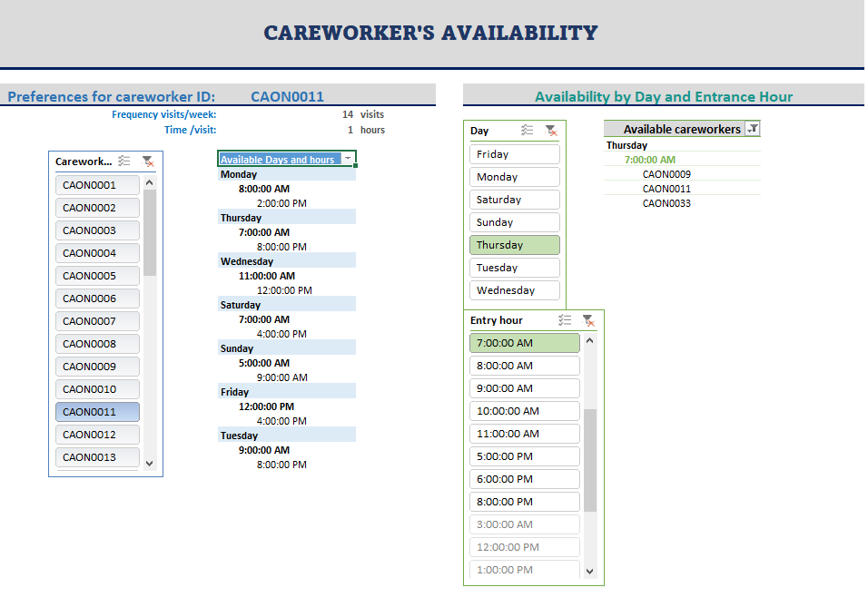Clear the filter on the Day slicer
868x607 pixels.
click(x=551, y=131)
